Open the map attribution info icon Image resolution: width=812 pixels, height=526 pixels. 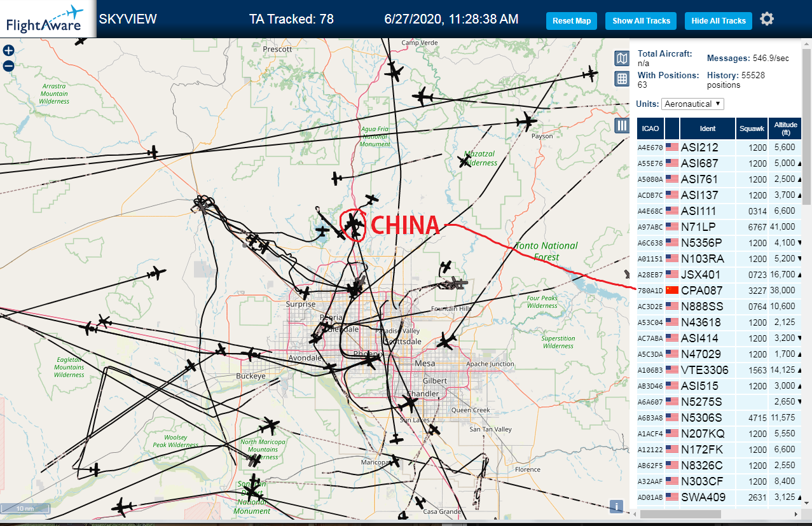pyautogui.click(x=616, y=506)
